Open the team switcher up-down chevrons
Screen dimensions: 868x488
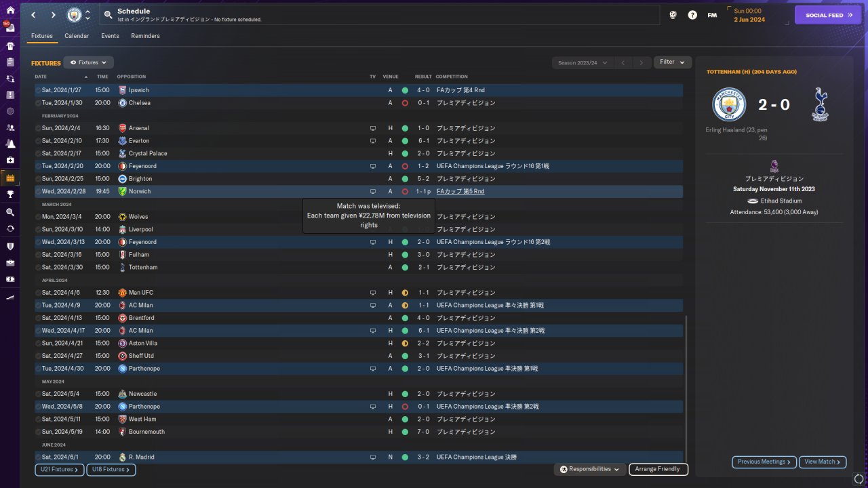87,15
